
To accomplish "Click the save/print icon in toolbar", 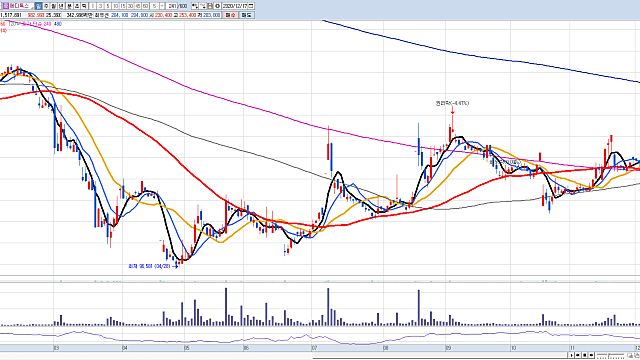I will 210,6.
